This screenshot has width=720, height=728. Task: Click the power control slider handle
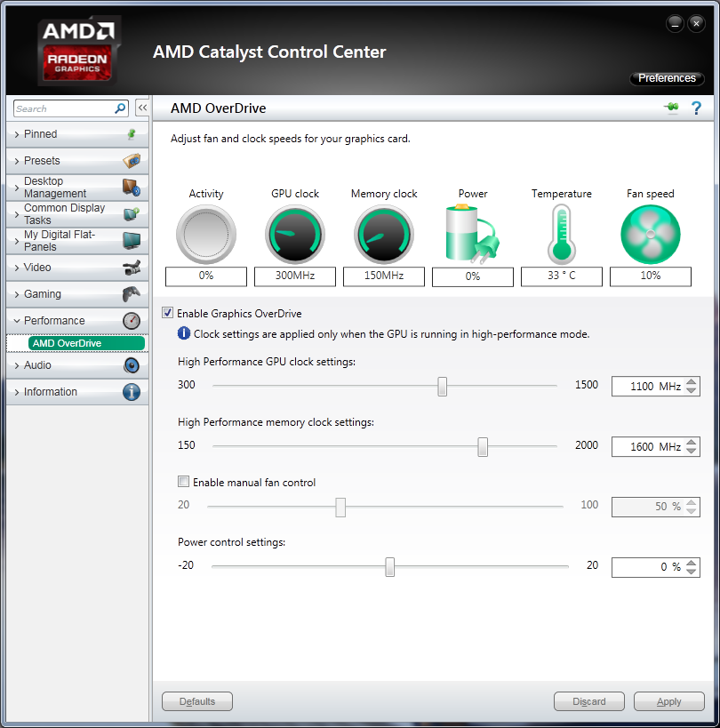390,567
